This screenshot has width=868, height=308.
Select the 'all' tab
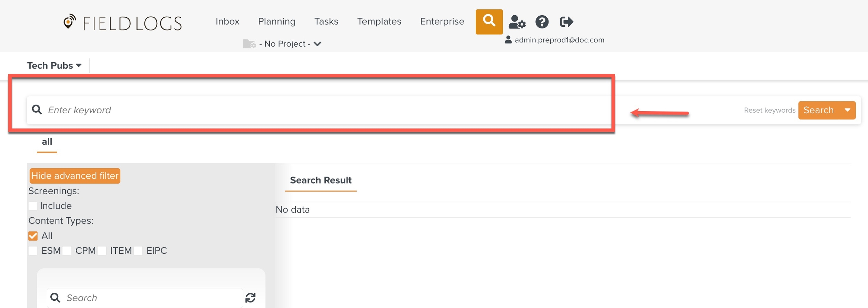point(47,142)
